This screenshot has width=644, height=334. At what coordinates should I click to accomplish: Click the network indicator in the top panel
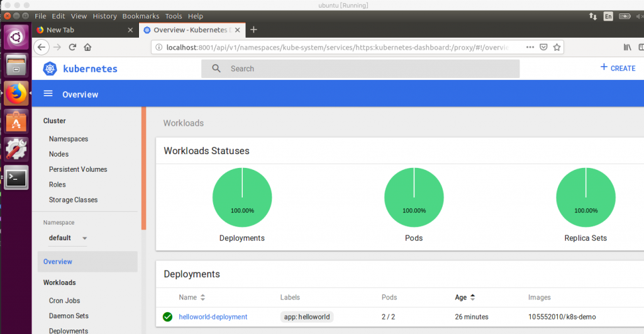coord(592,16)
